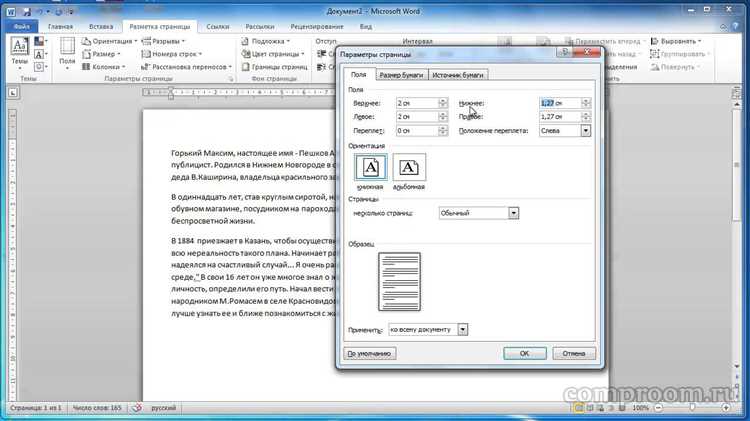This screenshot has height=421, width=750.
Task: Click the Переплет gutter field
Action: pos(417,131)
